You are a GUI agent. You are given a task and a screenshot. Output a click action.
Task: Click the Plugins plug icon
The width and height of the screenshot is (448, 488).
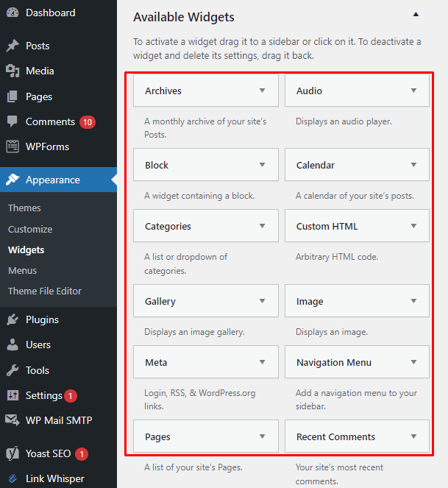13,319
